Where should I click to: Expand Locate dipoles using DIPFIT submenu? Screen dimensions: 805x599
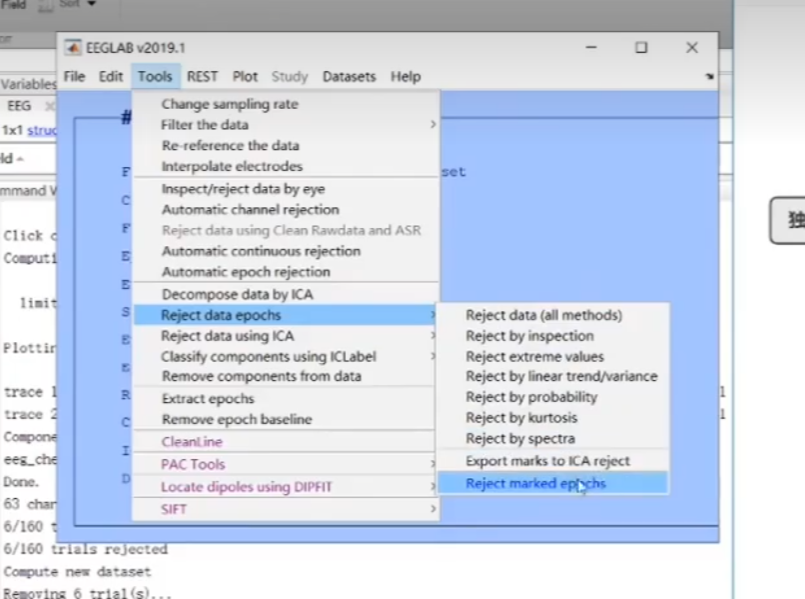pyautogui.click(x=246, y=487)
